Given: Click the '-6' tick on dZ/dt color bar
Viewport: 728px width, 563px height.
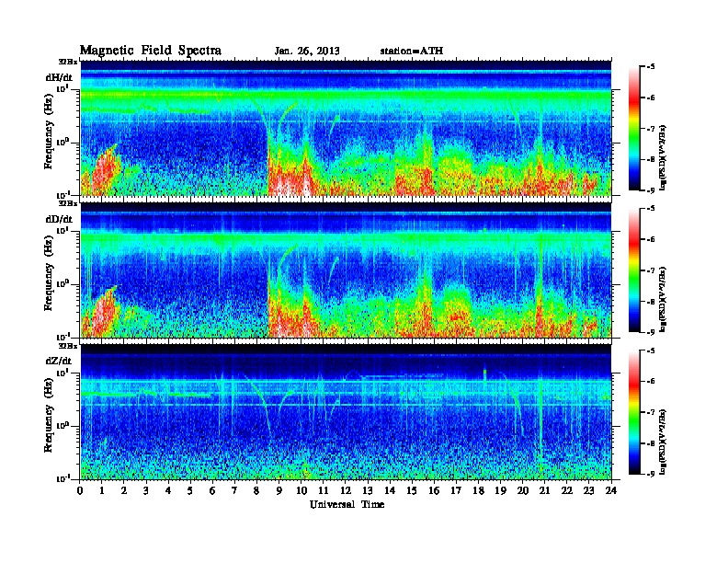Looking at the screenshot, I should [652, 381].
